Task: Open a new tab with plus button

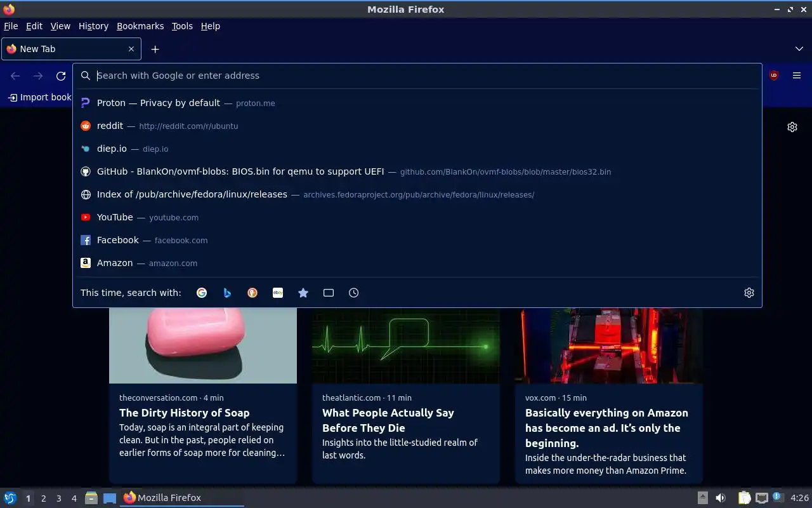Action: point(155,49)
